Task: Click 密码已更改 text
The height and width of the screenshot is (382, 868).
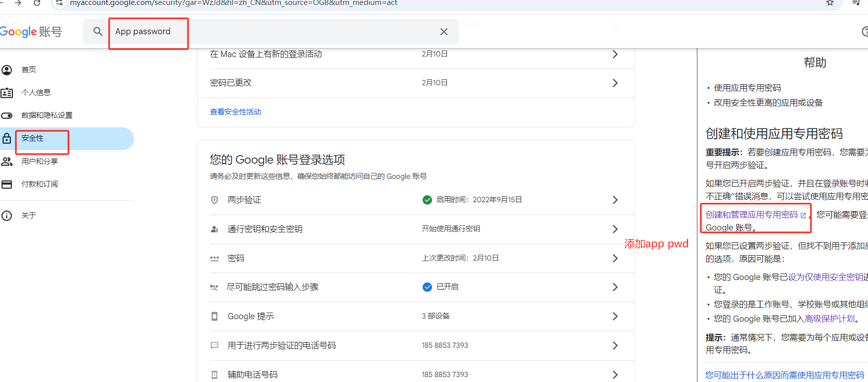Action: tap(231, 83)
